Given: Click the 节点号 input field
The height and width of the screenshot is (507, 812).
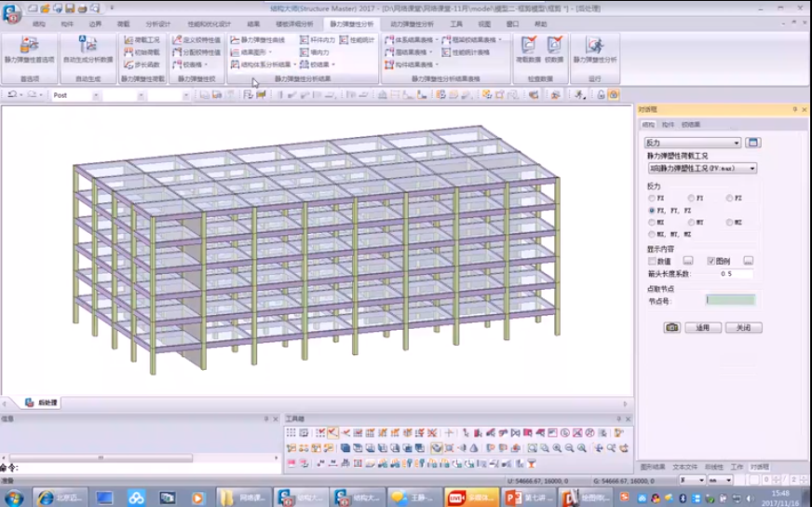Looking at the screenshot, I should tap(730, 300).
